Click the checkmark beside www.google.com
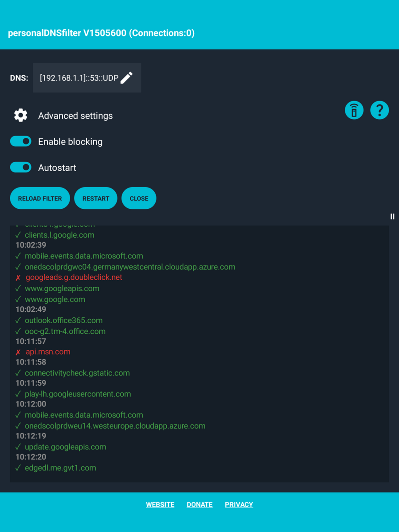 [18, 299]
